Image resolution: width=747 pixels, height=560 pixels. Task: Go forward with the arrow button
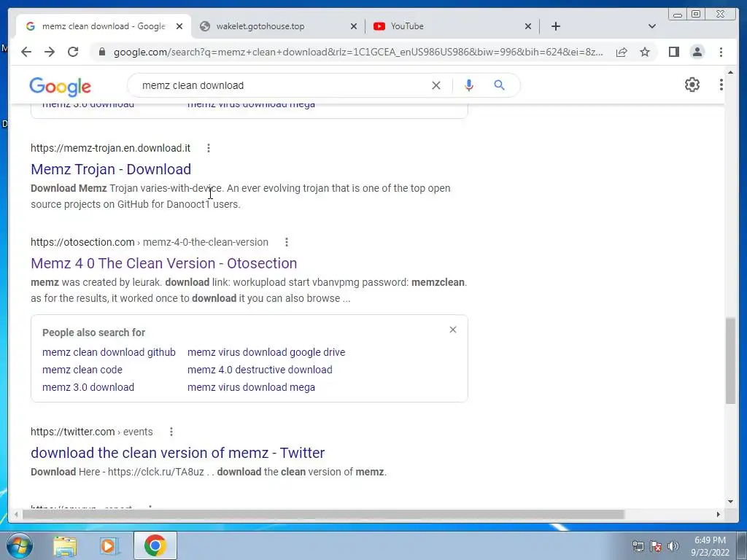pos(50,52)
